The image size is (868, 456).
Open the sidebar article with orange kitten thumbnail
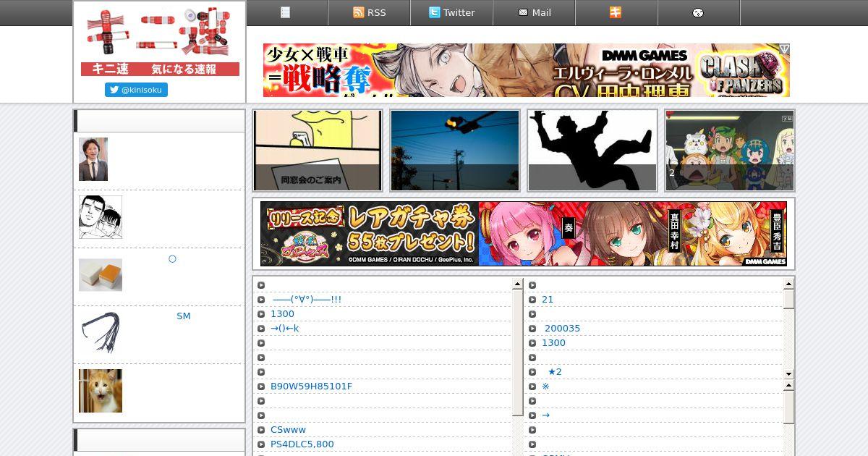click(x=101, y=391)
